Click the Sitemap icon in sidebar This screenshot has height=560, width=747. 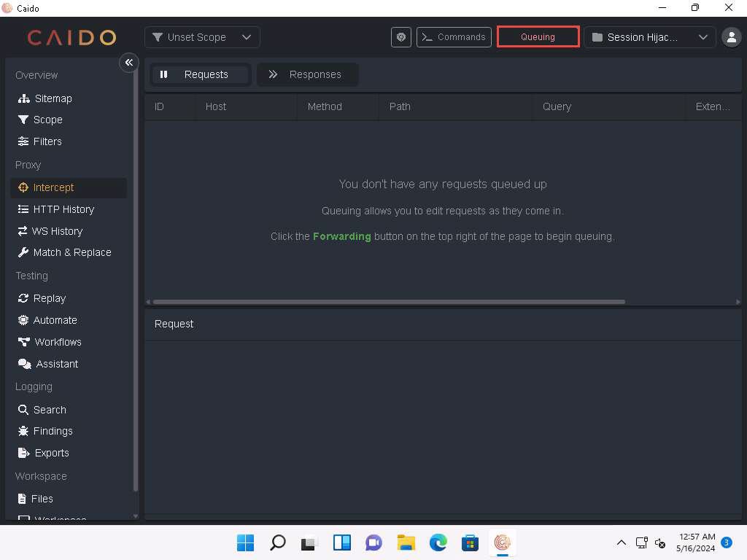click(23, 98)
